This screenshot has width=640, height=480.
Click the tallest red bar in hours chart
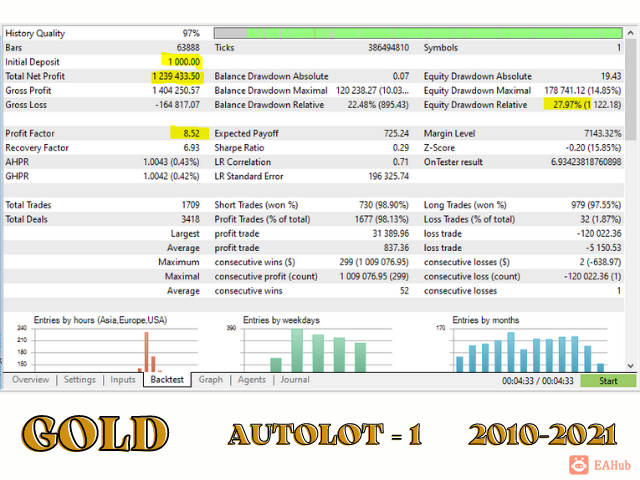click(x=147, y=351)
